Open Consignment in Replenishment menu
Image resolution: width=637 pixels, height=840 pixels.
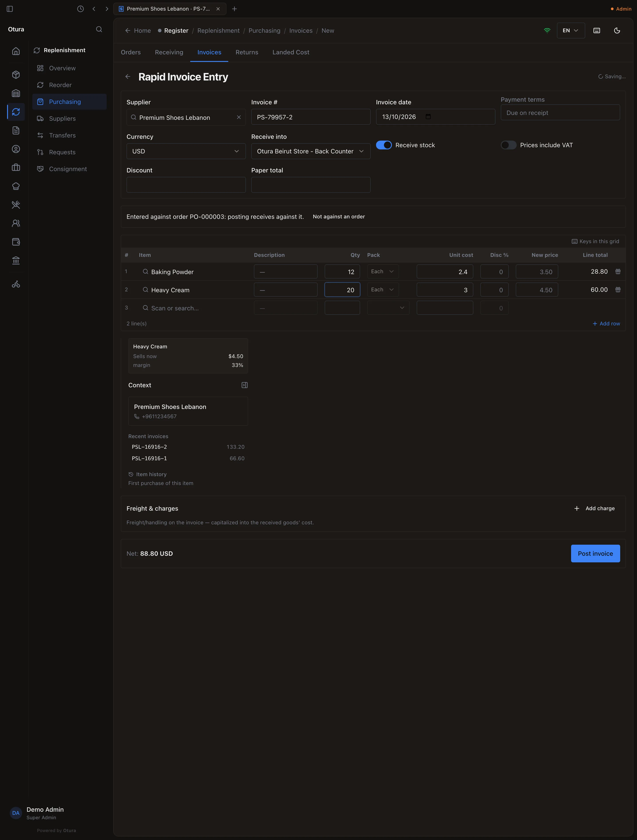tap(69, 169)
